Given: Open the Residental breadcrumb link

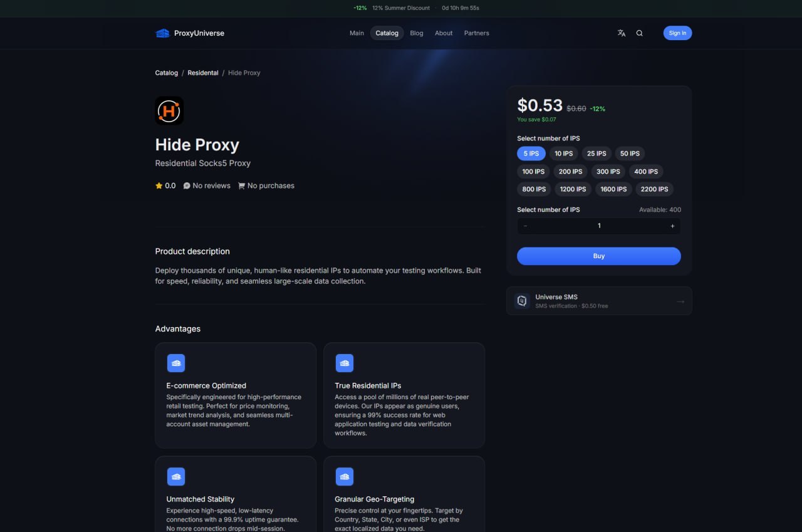Looking at the screenshot, I should (x=203, y=73).
